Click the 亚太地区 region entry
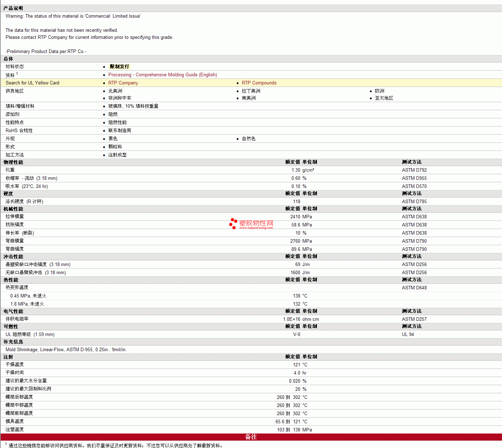502x448 pixels. click(x=384, y=98)
